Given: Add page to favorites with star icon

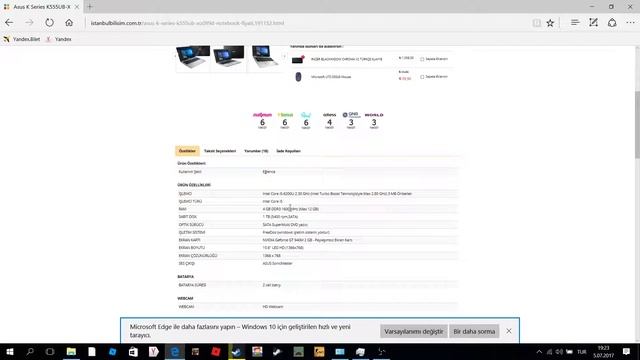Looking at the screenshot, I should (550, 23).
